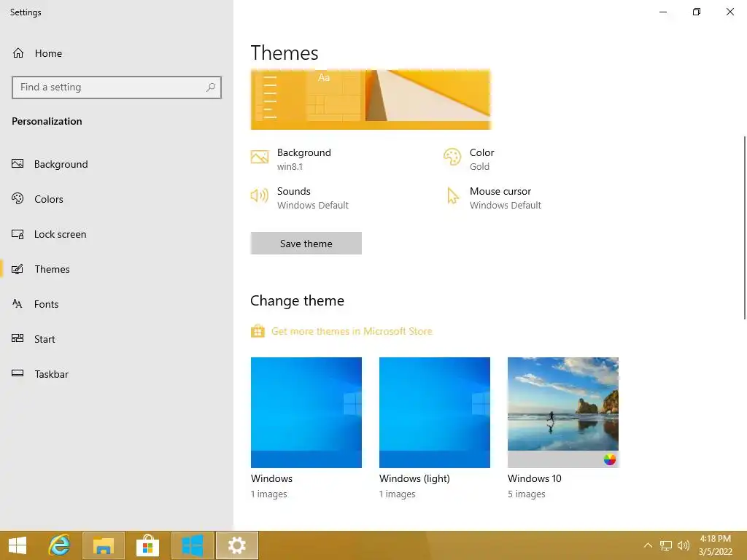This screenshot has height=560, width=747.
Task: Go to Settings Home
Action: [x=117, y=53]
